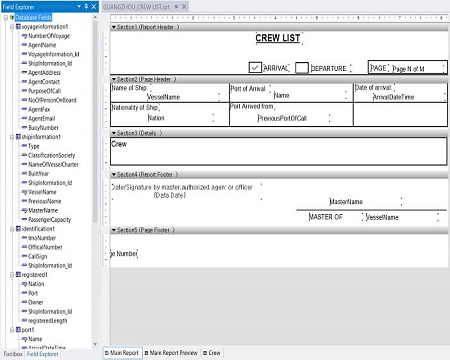Click the NumberOfVoyage field icon
The width and height of the screenshot is (450, 360).
24,36
